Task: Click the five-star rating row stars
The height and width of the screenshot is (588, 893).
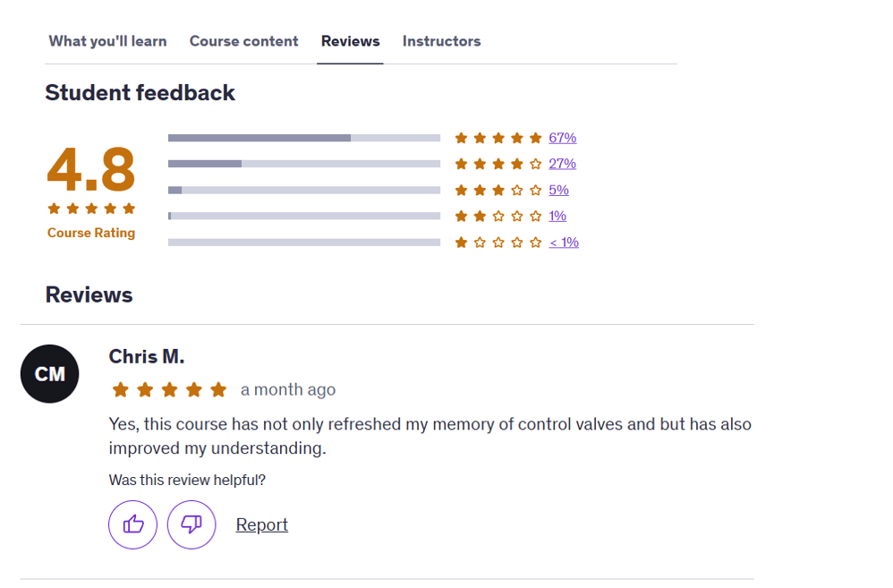Action: [x=498, y=138]
